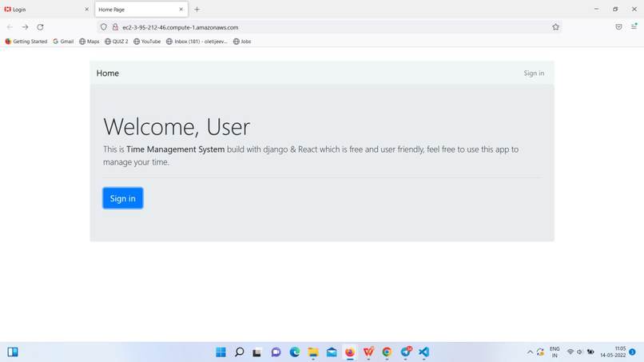Open the Jobs bookmark
The width and height of the screenshot is (644, 362).
[242, 42]
